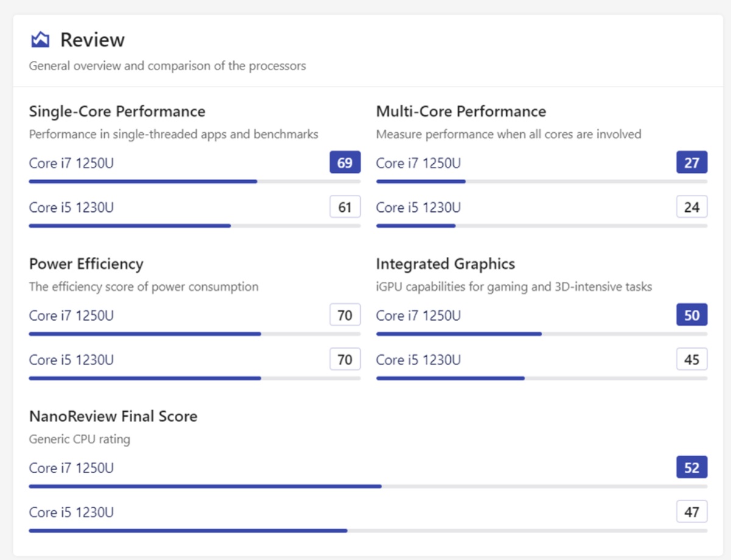Click the final score badge showing 47
The image size is (731, 560).
691,512
